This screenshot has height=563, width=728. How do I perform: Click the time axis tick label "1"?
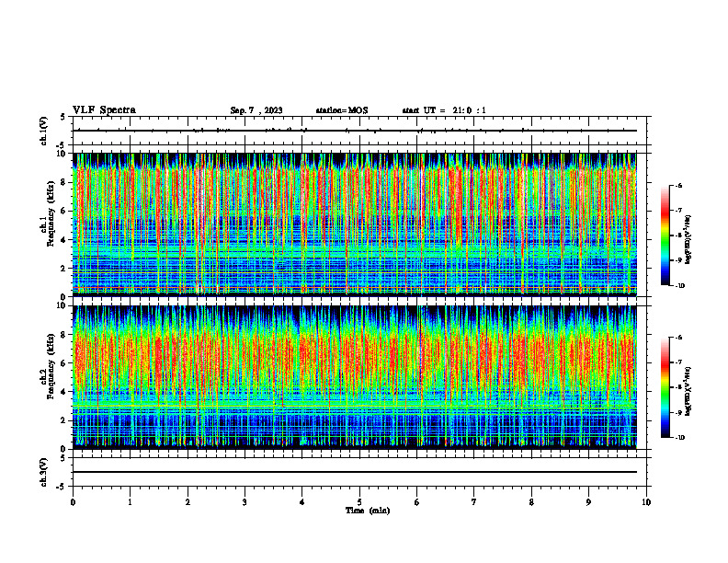tap(130, 502)
